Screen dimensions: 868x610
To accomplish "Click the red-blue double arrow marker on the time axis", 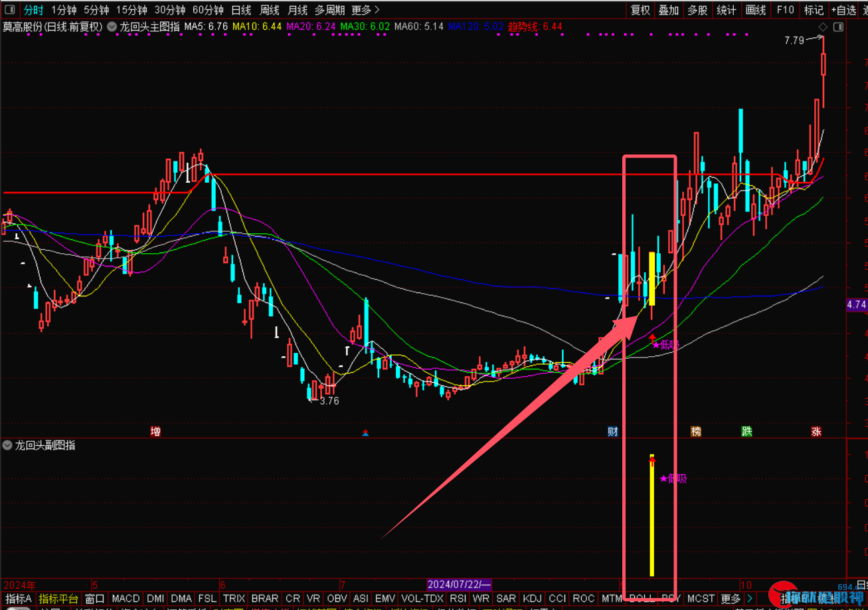I will pos(365,433).
